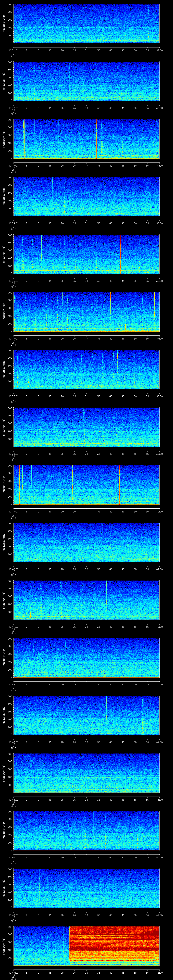
Task: Click the '48:00' end time label
Action: tap(159, 972)
